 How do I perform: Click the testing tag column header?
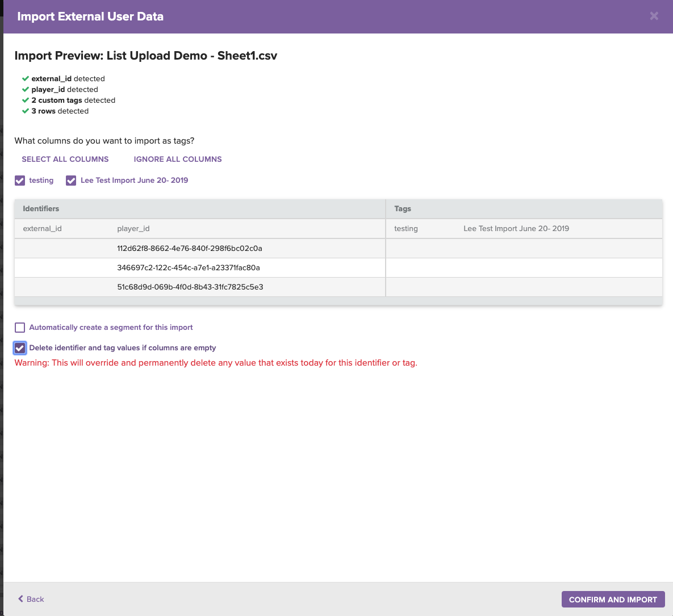(x=406, y=229)
